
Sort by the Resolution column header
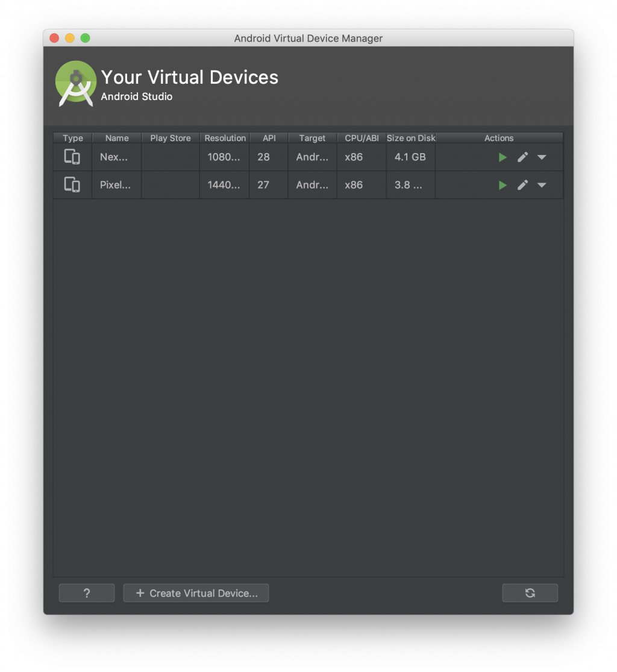(x=225, y=138)
